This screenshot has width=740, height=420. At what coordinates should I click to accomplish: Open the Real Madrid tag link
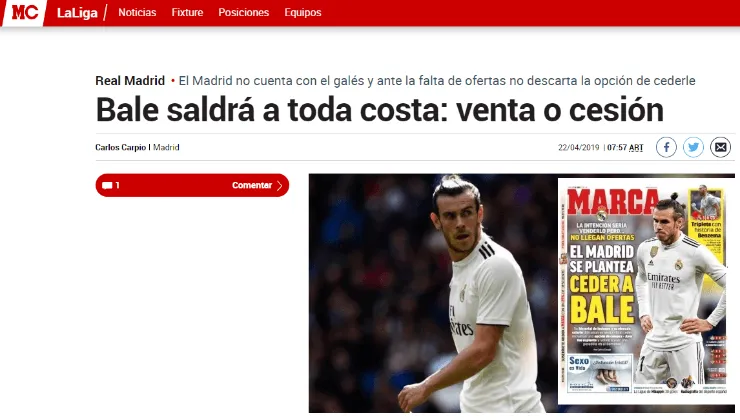[x=130, y=81]
